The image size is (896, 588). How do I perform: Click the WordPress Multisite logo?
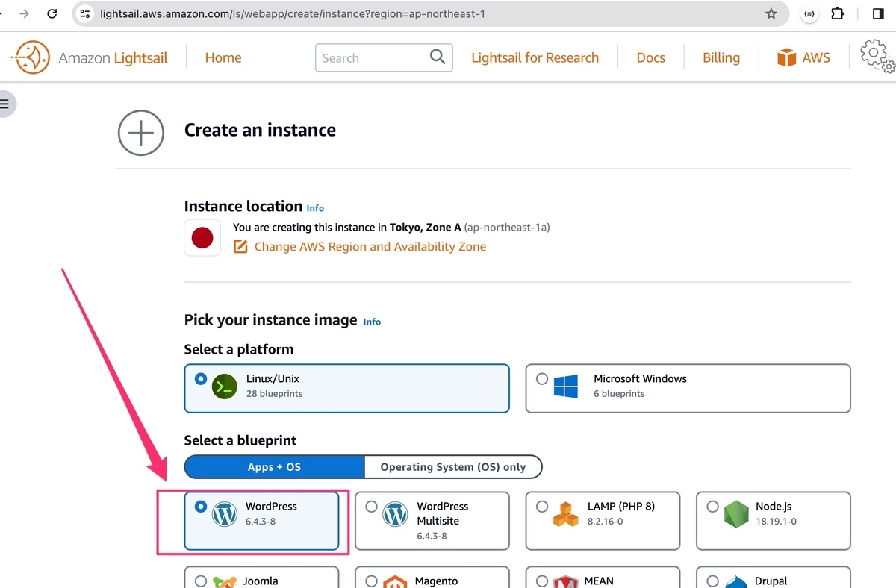coord(395,514)
